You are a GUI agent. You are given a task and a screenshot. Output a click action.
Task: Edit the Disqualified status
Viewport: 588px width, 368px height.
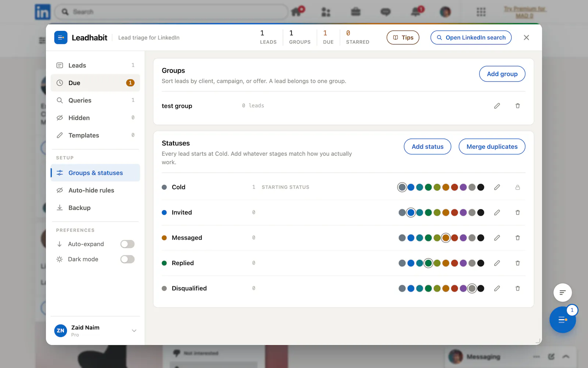tap(497, 289)
